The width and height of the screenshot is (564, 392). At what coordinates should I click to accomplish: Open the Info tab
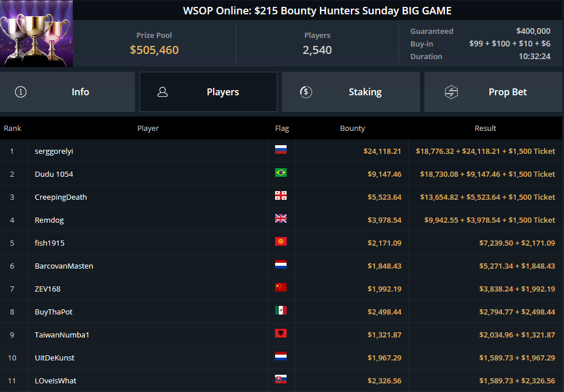coord(67,92)
